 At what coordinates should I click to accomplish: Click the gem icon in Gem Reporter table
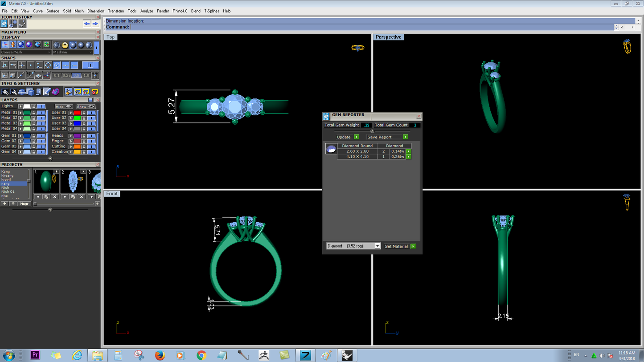tap(331, 149)
